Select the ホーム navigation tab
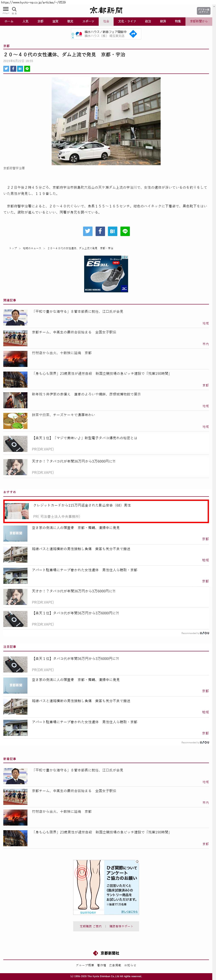The height and width of the screenshot is (980, 216). (9, 21)
